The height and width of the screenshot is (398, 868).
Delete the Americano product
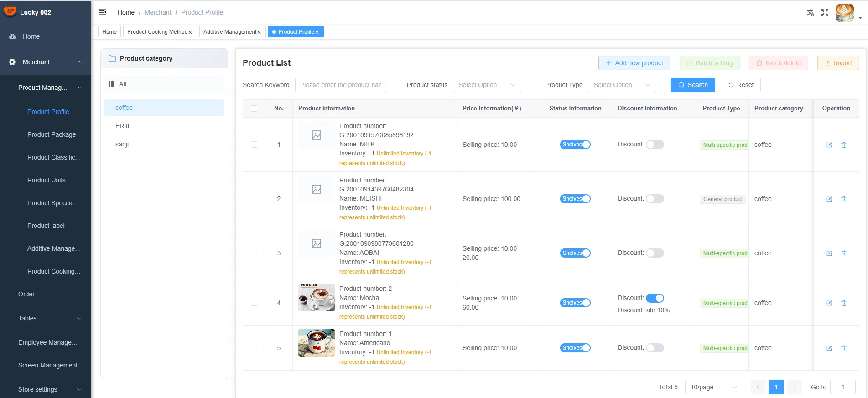pos(844,348)
